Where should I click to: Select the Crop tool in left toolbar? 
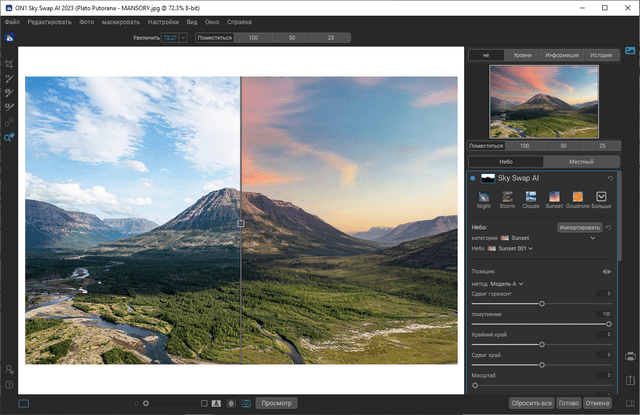[x=9, y=62]
